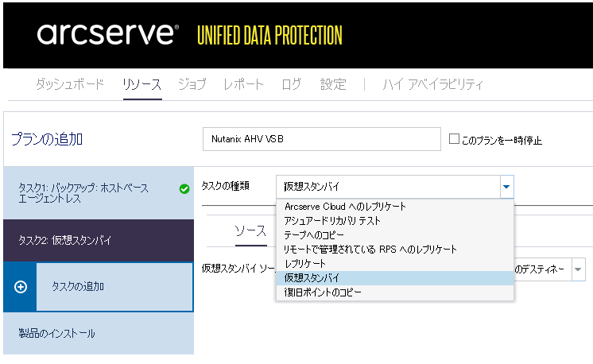Choose Arcserve Cloud へのレプリケート from the list
The image size is (593, 364).
[395, 207]
